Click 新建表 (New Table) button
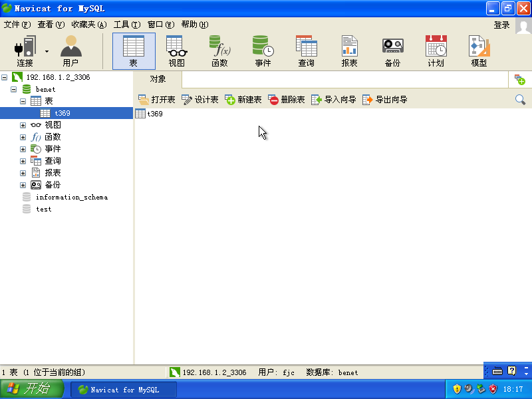The width and height of the screenshot is (532, 399). point(243,99)
